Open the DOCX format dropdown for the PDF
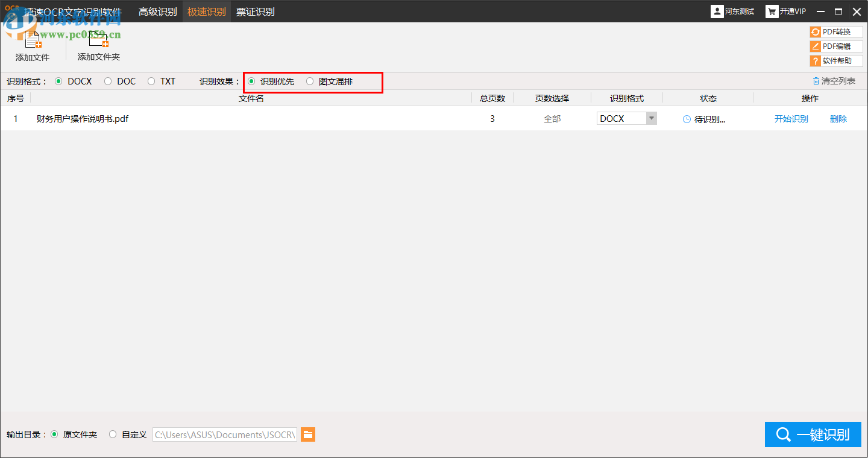The width and height of the screenshot is (868, 458). coord(651,118)
